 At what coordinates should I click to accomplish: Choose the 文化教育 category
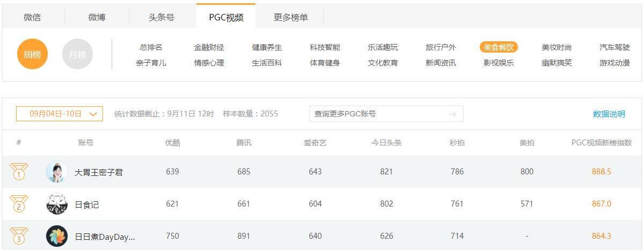(x=383, y=63)
